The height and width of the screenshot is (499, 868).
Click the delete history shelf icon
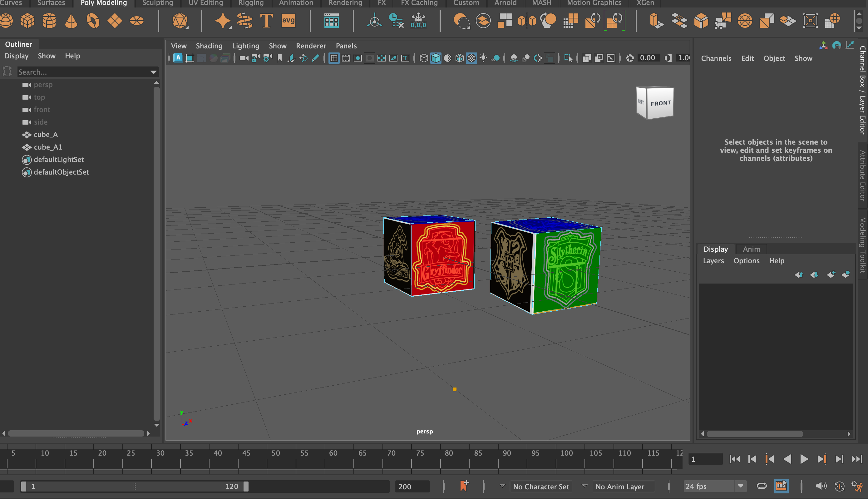[396, 21]
